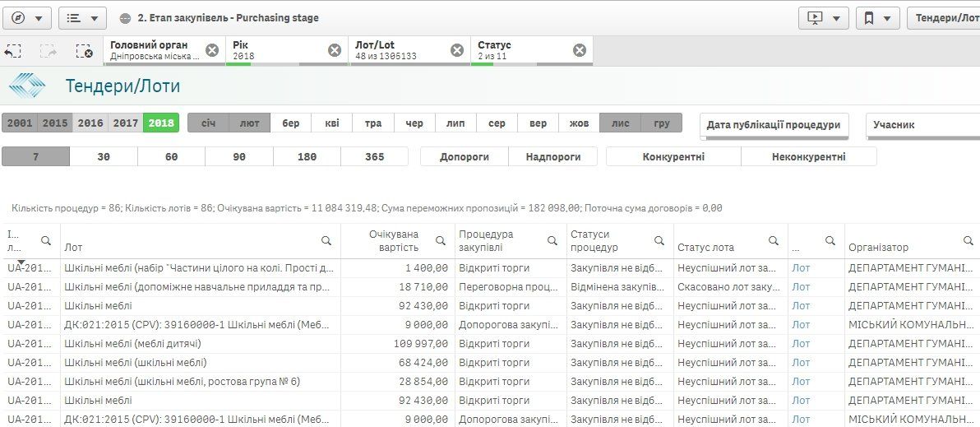Select year 2015 filter
980x427 pixels.
pos(55,123)
